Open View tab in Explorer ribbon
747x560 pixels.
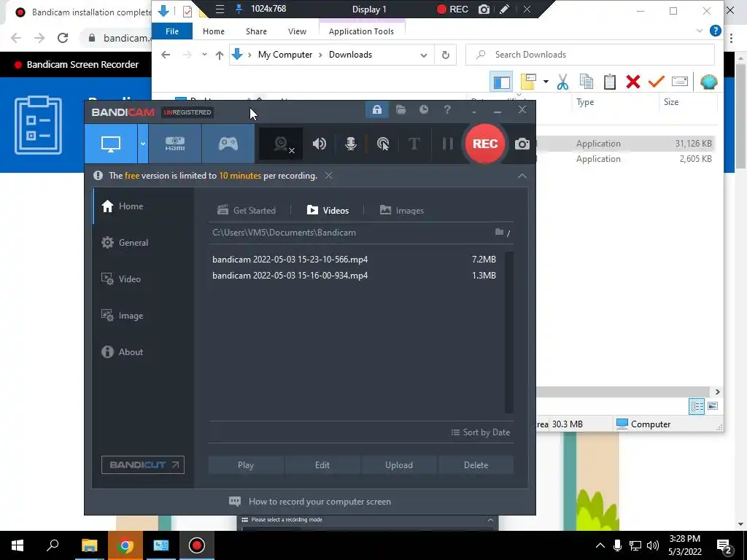pyautogui.click(x=298, y=31)
